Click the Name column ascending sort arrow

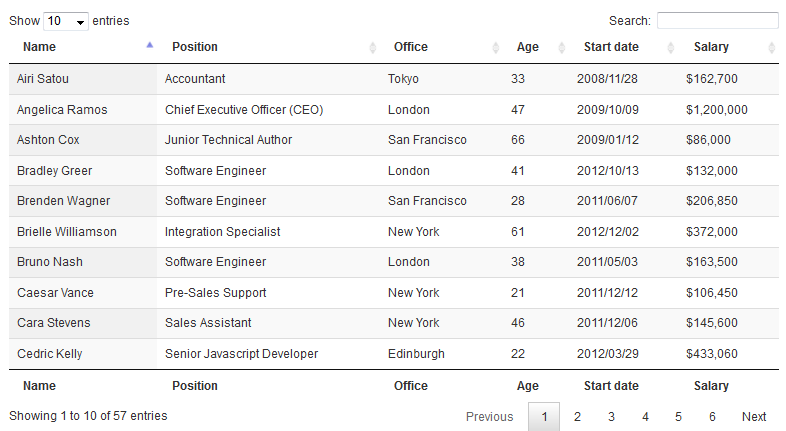coord(149,45)
